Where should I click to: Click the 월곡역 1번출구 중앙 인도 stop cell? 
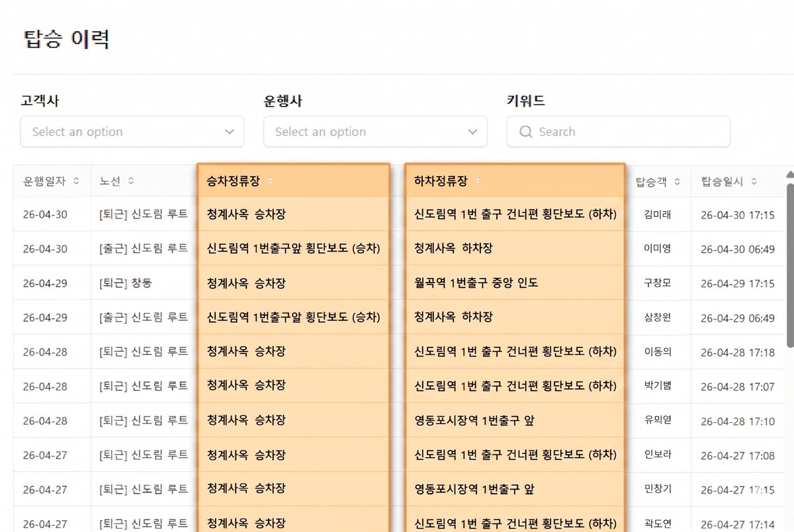476,283
